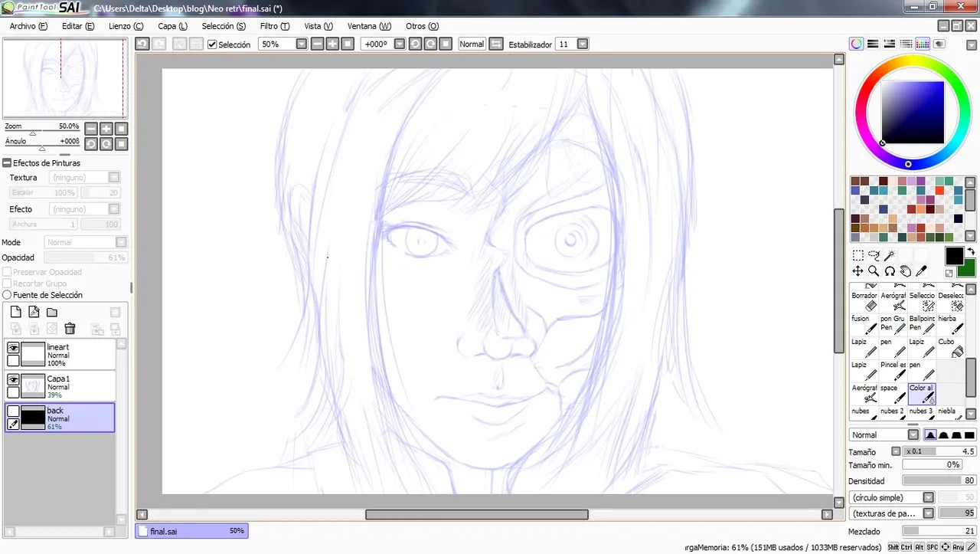Click the navigator zoom-out minus button
This screenshot has width=980, height=554.
click(x=91, y=129)
